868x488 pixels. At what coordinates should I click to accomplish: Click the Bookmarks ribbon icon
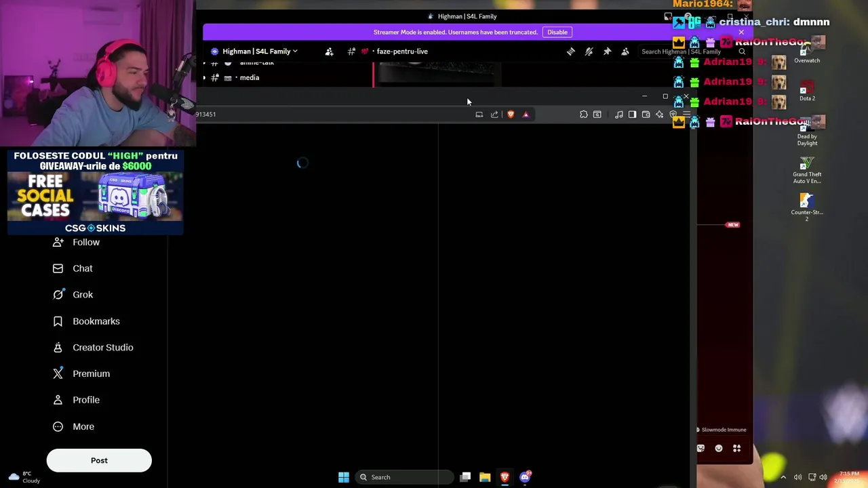click(x=58, y=321)
